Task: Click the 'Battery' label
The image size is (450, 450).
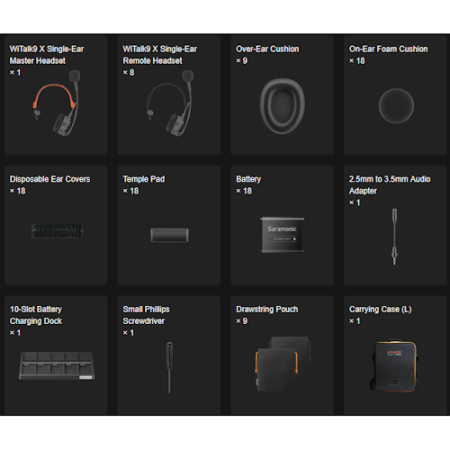Action: pyautogui.click(x=248, y=179)
